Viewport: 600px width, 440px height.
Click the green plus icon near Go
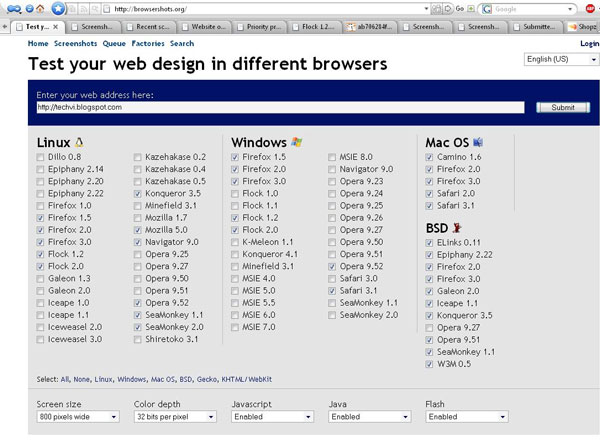click(x=471, y=8)
